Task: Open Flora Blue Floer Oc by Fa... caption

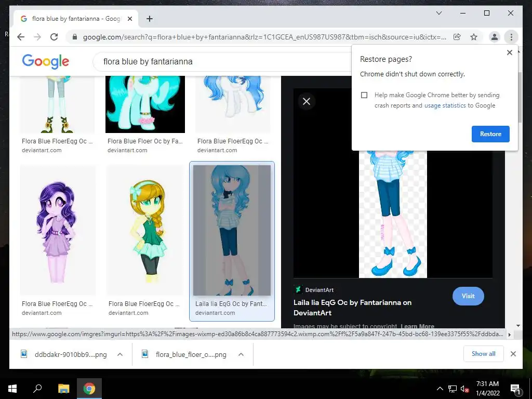Action: 145,141
